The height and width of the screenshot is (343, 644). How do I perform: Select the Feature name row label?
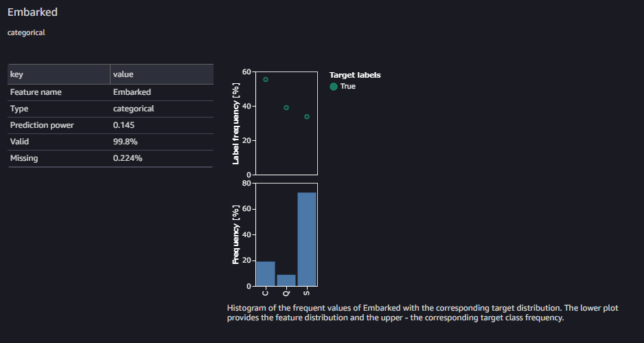[x=36, y=92]
